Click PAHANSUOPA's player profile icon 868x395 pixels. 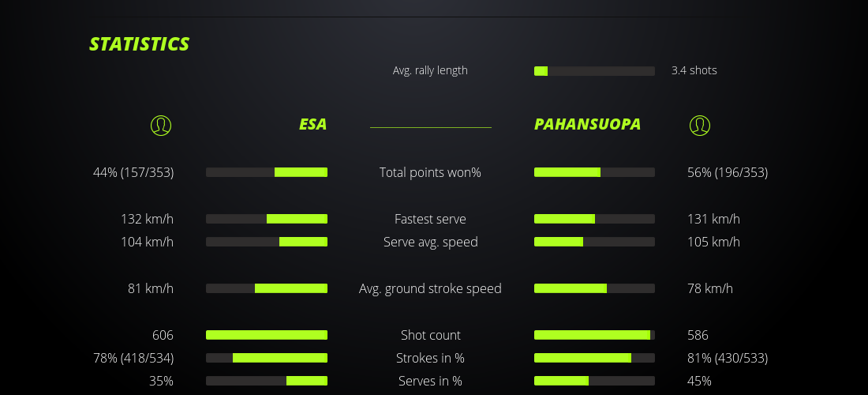coord(699,125)
